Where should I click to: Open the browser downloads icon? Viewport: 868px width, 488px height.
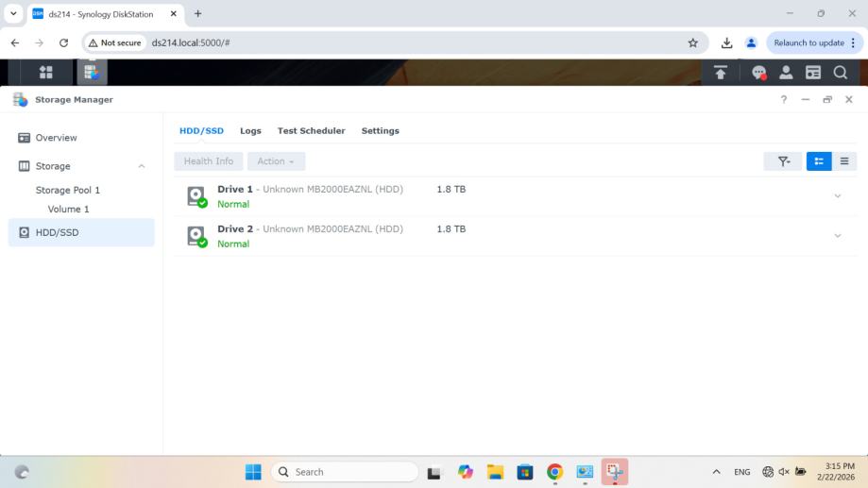[727, 42]
